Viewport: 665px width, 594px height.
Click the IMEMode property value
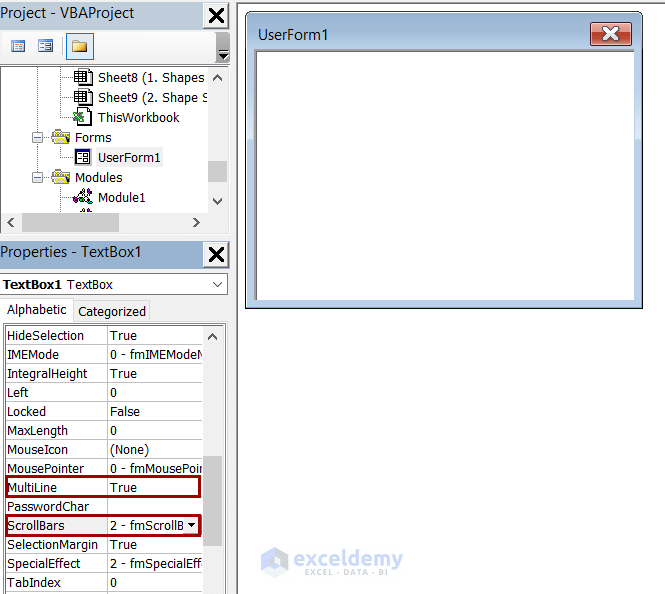click(155, 354)
